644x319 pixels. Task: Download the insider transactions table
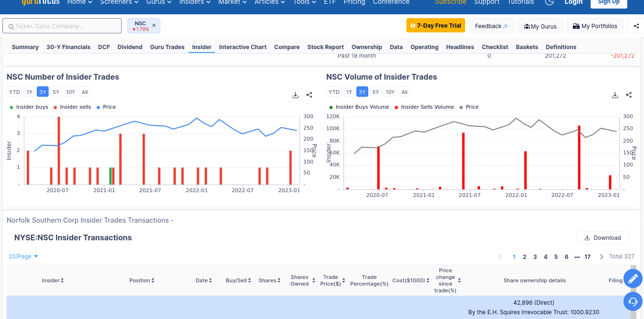(602, 237)
